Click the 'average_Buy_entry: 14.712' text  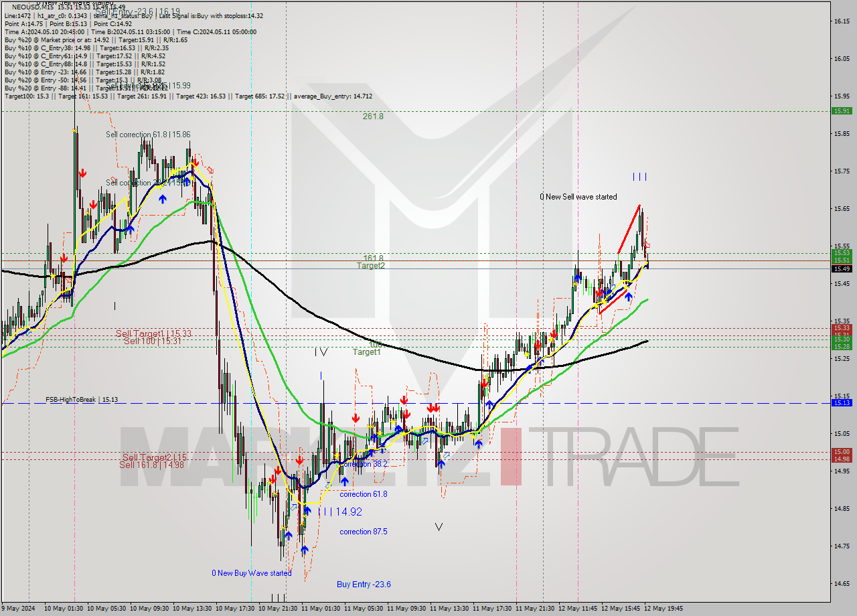coord(332,96)
